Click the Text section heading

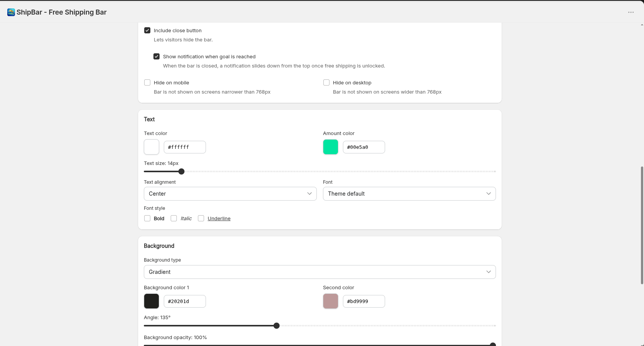[x=149, y=119]
